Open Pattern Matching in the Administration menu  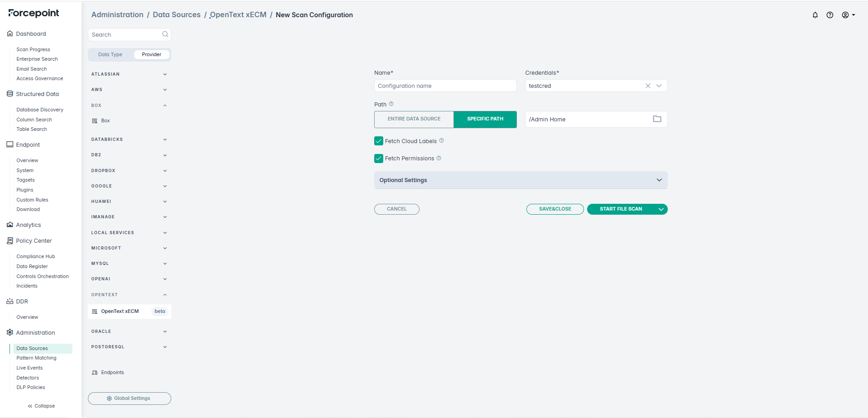coord(36,358)
